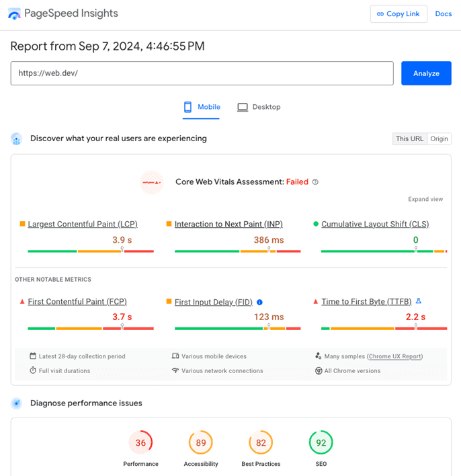The height and width of the screenshot is (476, 461).
Task: Click the LCP distribution bar
Action: (x=91, y=251)
